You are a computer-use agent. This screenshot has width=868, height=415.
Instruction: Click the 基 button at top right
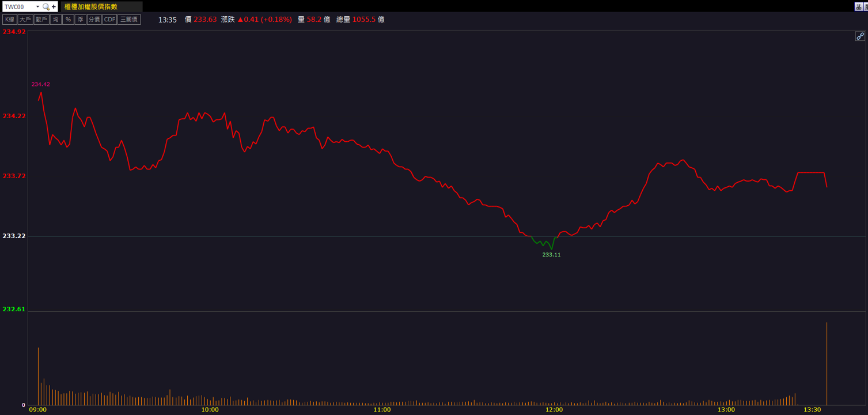(859, 7)
